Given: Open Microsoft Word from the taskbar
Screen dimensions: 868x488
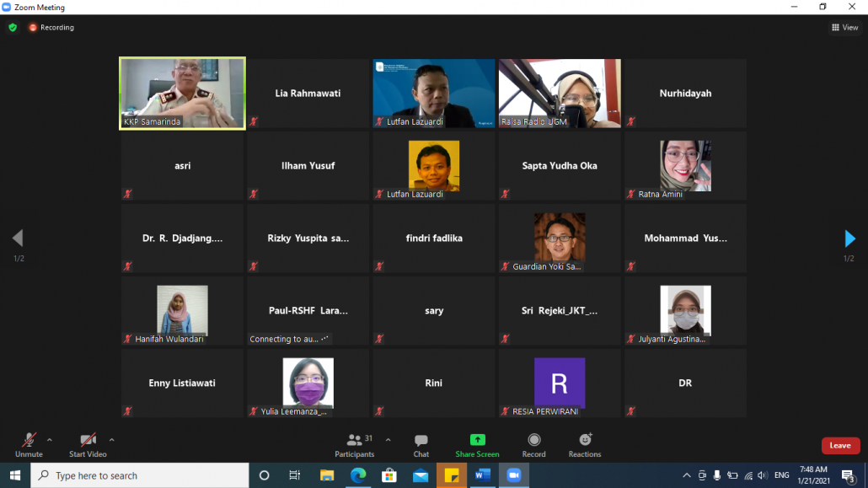Looking at the screenshot, I should coord(482,475).
